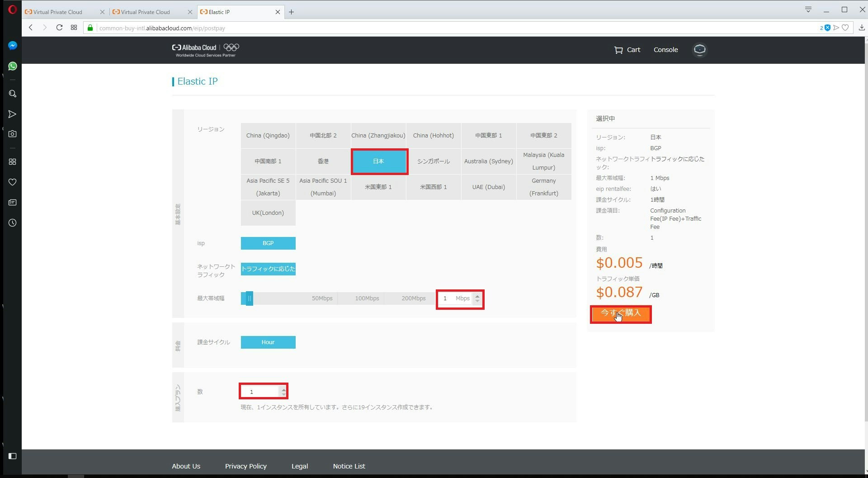This screenshot has height=478, width=868.
Task: Open WhatsApp in Opera sidebar
Action: (x=13, y=66)
